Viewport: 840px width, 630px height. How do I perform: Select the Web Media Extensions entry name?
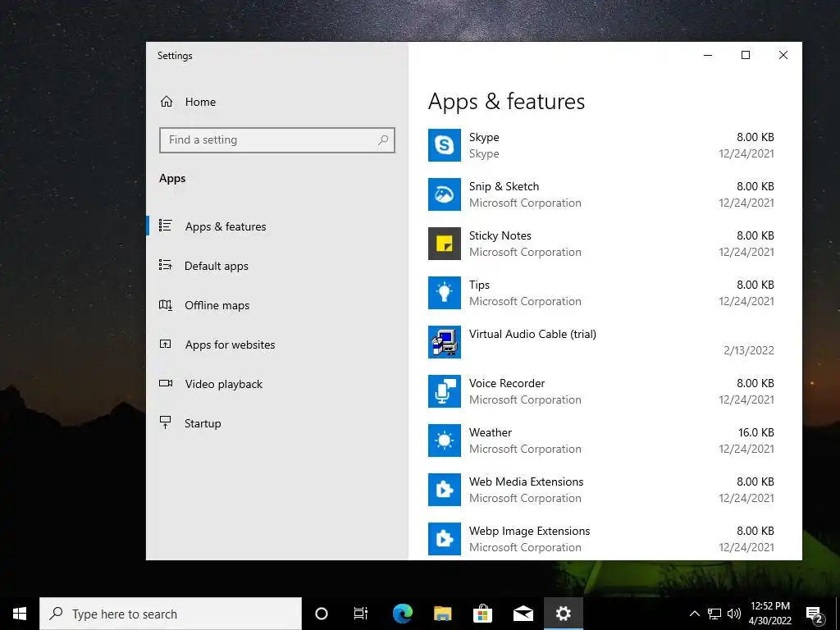pos(527,482)
